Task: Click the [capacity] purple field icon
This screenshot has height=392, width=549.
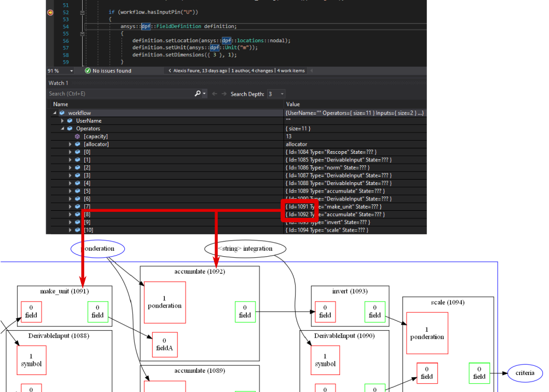Action: coord(77,137)
